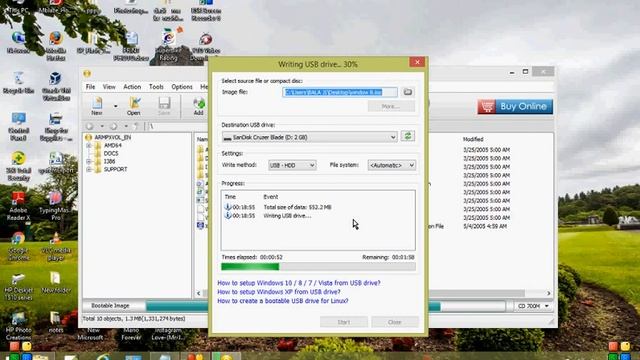Click the Close button at the dialog bottom
The width and height of the screenshot is (640, 360).
(x=395, y=322)
